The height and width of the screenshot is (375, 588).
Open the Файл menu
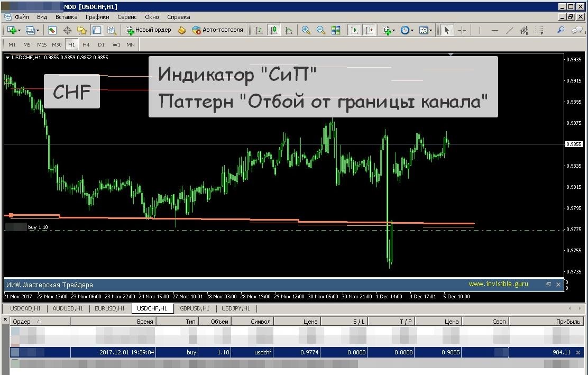22,17
